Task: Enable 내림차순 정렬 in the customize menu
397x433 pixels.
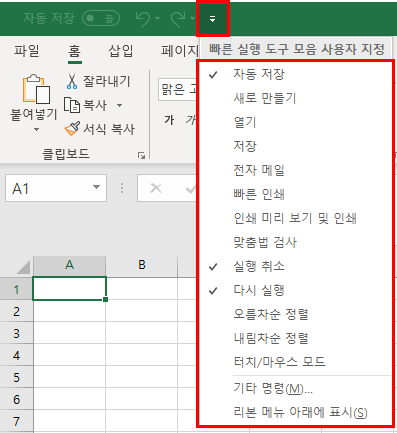Action: [x=295, y=338]
